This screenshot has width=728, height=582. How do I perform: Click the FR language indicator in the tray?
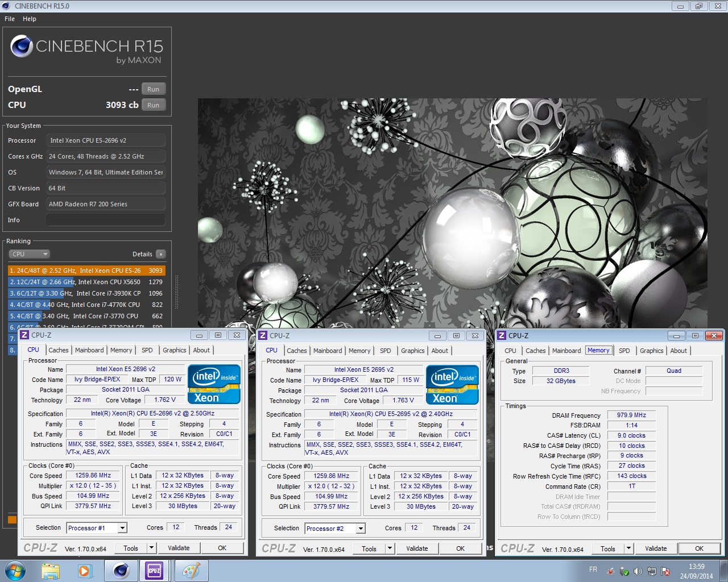(x=593, y=569)
